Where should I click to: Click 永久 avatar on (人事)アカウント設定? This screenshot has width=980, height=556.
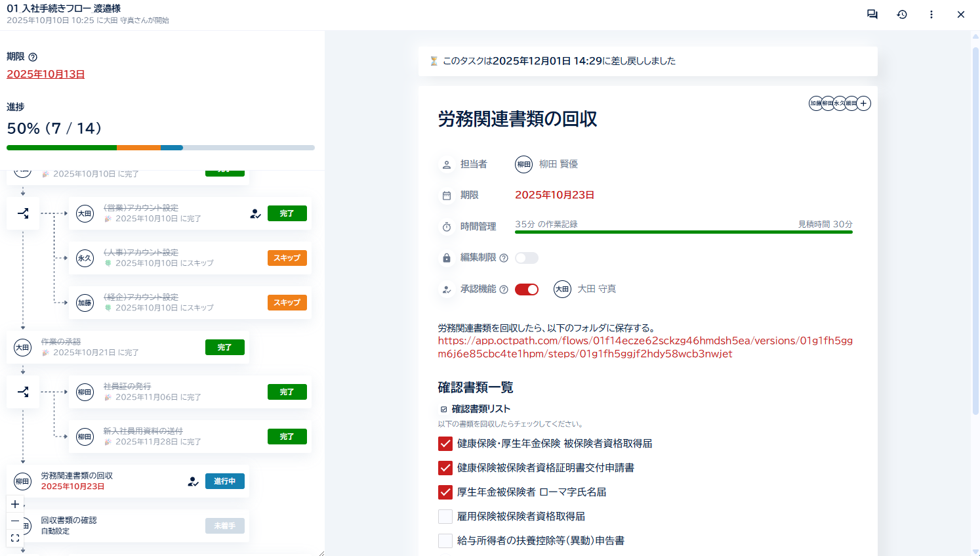coord(85,258)
